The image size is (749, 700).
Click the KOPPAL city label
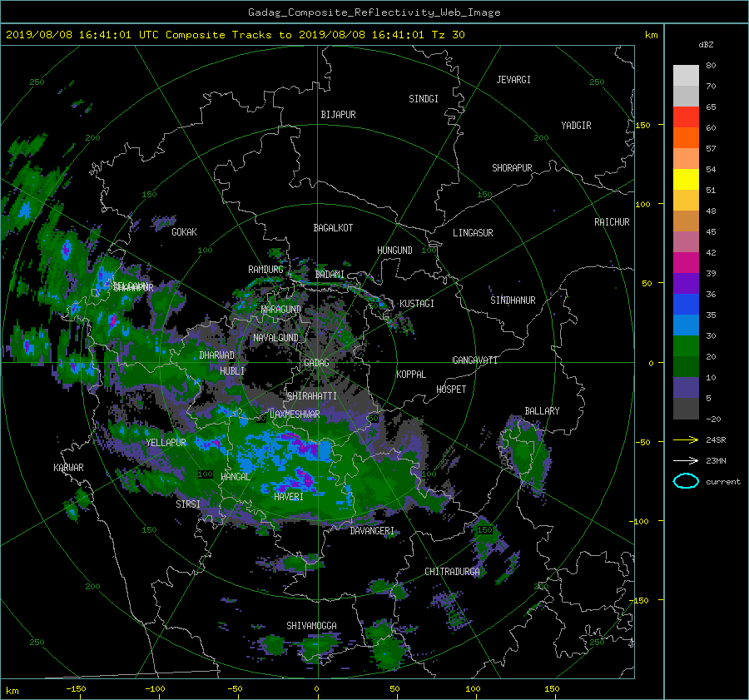tap(411, 375)
